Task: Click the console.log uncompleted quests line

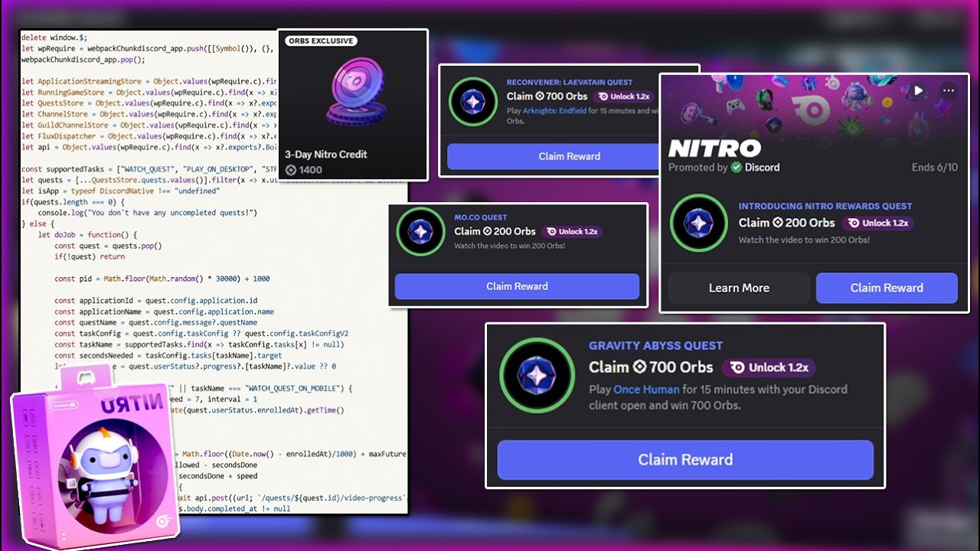Action: click(147, 213)
